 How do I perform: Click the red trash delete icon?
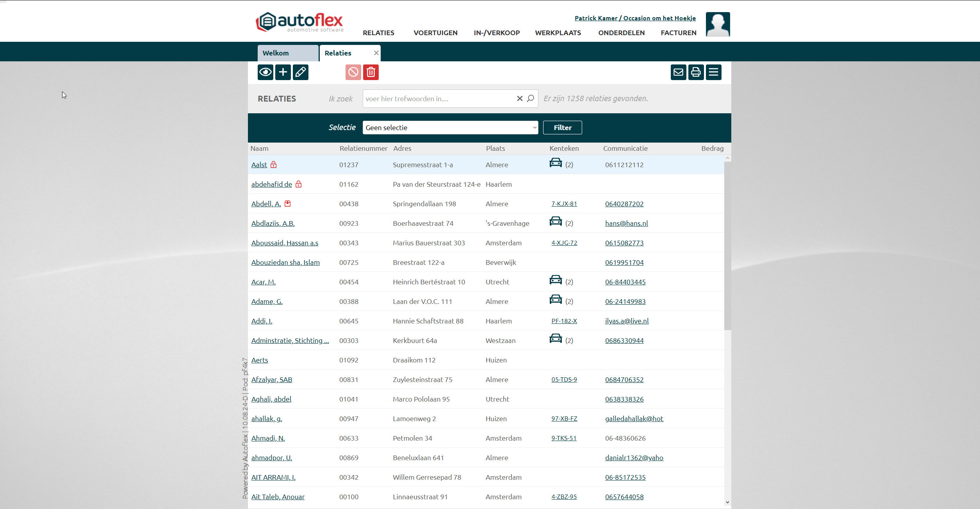click(371, 72)
